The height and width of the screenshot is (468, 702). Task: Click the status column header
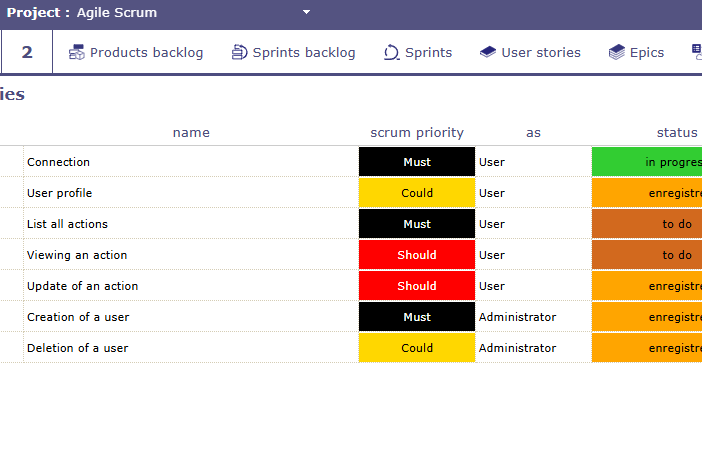677,132
